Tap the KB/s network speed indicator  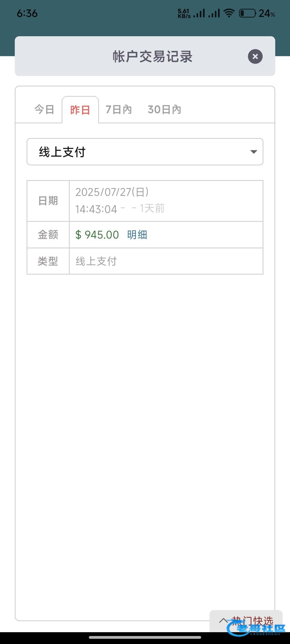point(184,13)
